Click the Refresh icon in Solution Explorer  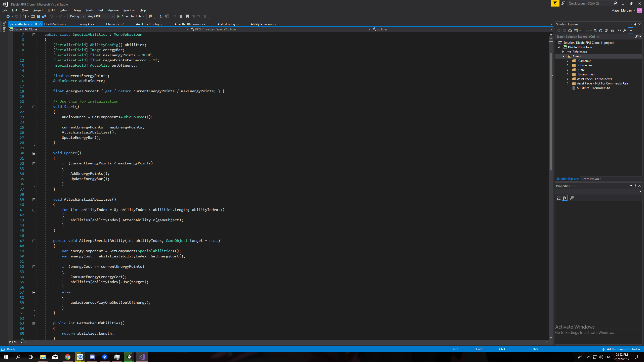pos(601,30)
